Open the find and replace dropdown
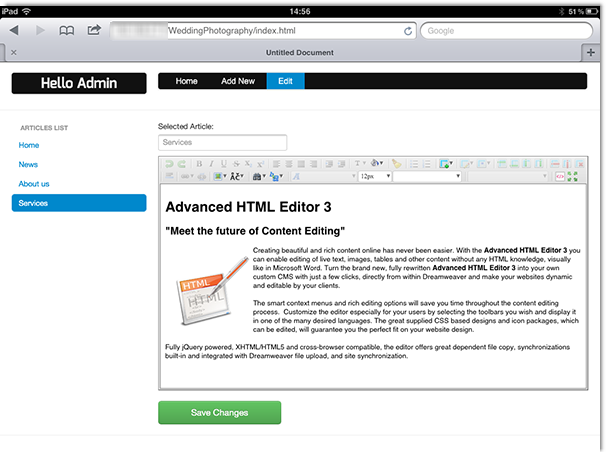The width and height of the screenshot is (606, 452). point(276,176)
